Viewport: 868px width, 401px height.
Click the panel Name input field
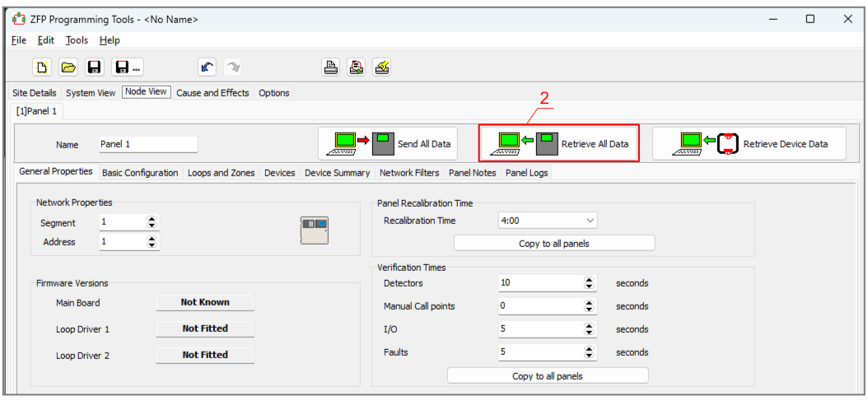pos(148,144)
